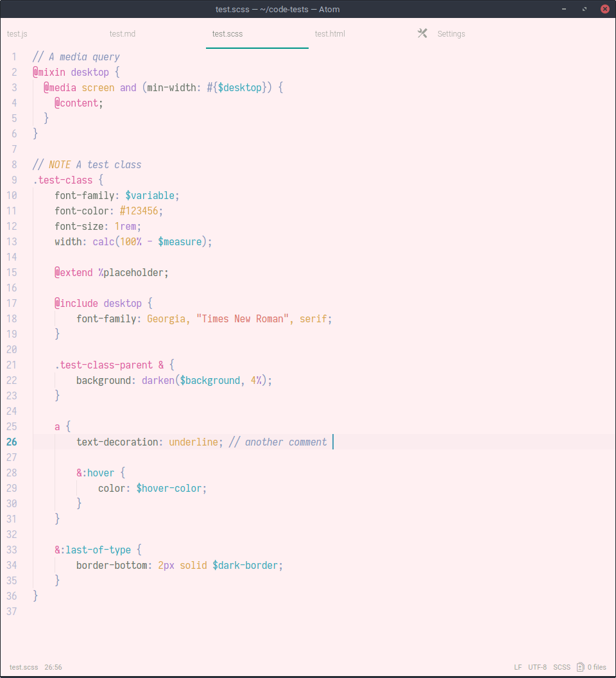
Task: Switch to the test.md tab
Action: (122, 33)
